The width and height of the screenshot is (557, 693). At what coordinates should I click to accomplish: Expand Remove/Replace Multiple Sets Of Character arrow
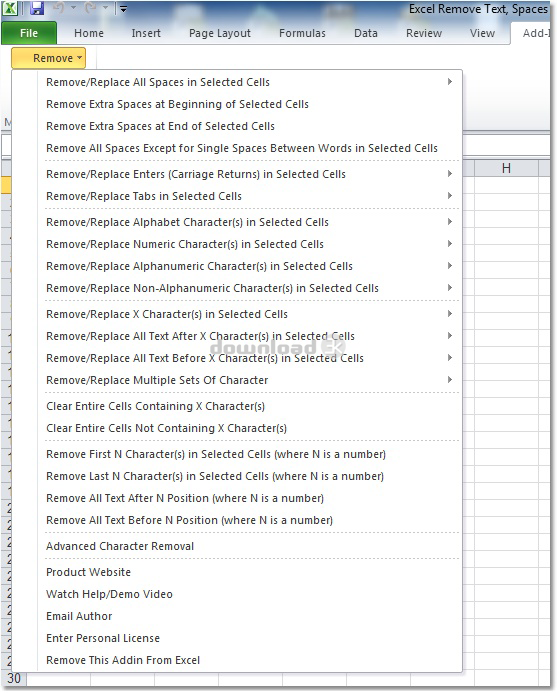click(x=450, y=380)
